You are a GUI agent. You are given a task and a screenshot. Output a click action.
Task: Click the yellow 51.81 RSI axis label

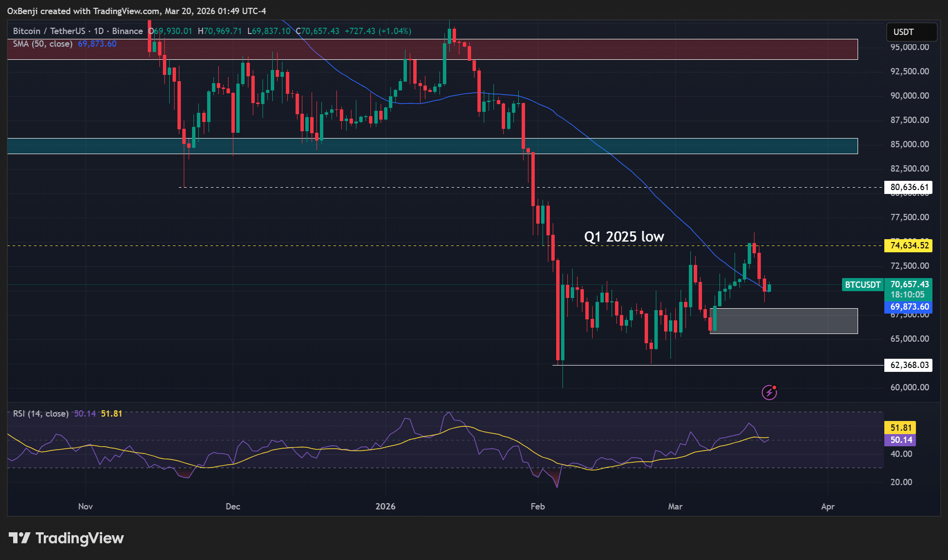click(900, 428)
